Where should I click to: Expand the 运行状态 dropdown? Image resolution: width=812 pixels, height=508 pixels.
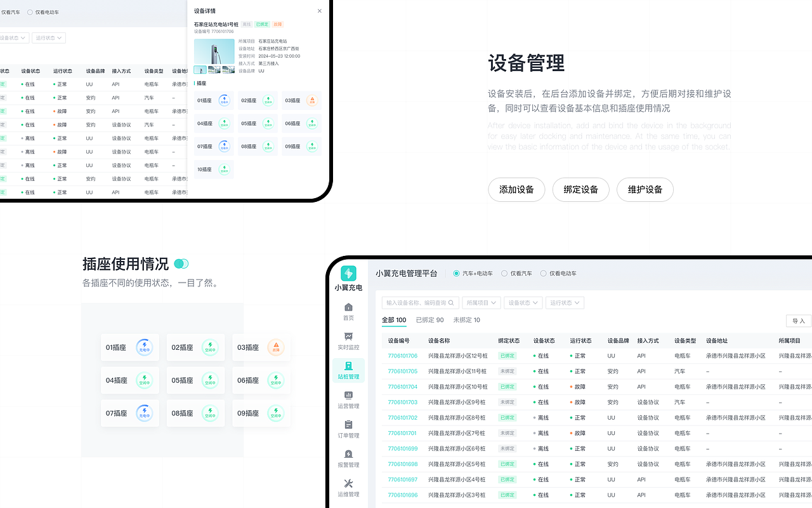click(565, 303)
